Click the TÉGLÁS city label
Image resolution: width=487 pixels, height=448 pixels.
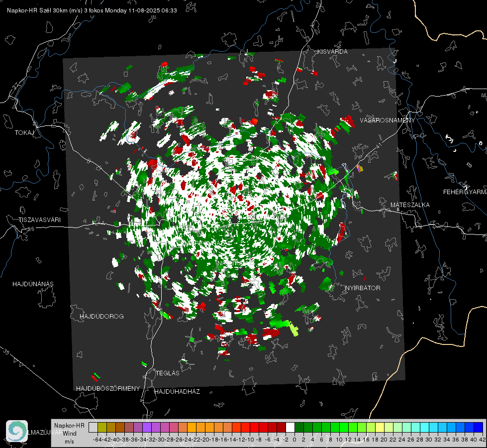[168, 373]
